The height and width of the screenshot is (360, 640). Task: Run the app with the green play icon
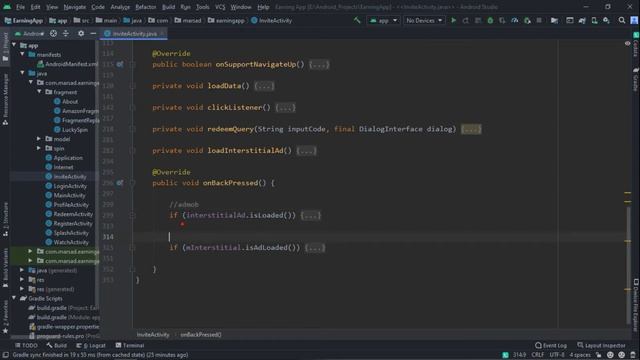click(x=453, y=20)
